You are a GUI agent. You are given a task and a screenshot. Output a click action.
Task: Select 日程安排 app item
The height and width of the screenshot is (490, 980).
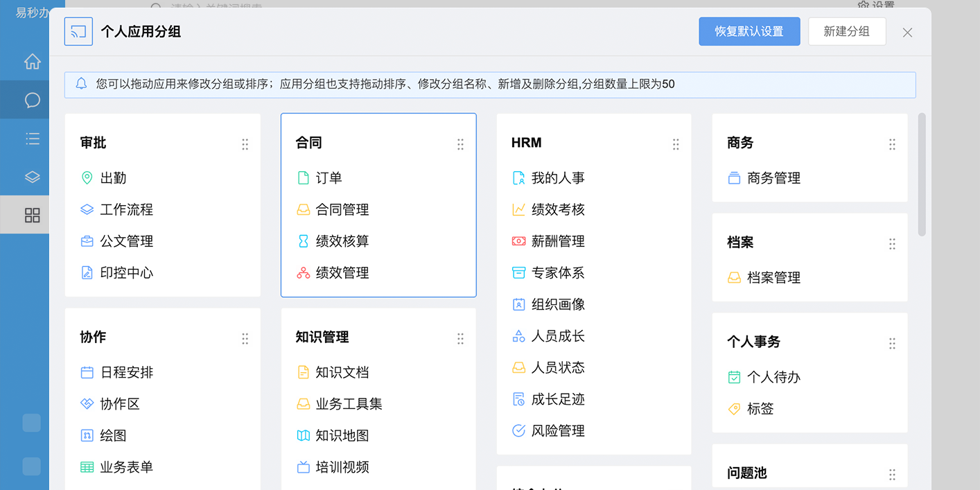127,372
